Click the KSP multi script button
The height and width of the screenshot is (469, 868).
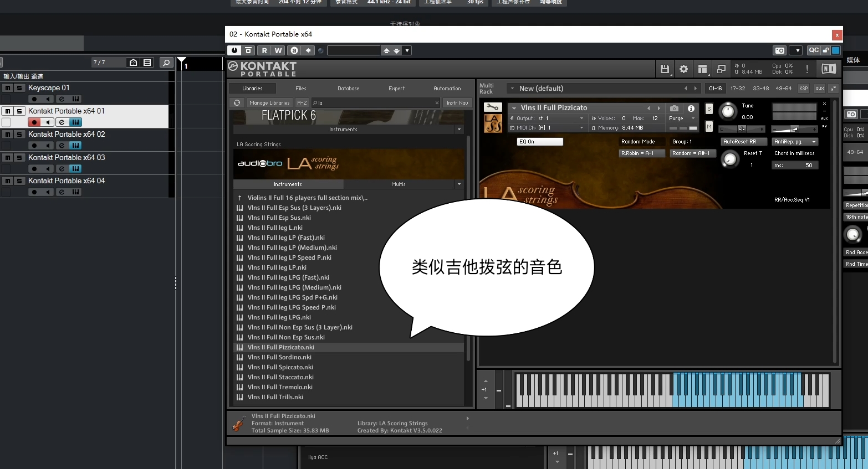pos(803,88)
